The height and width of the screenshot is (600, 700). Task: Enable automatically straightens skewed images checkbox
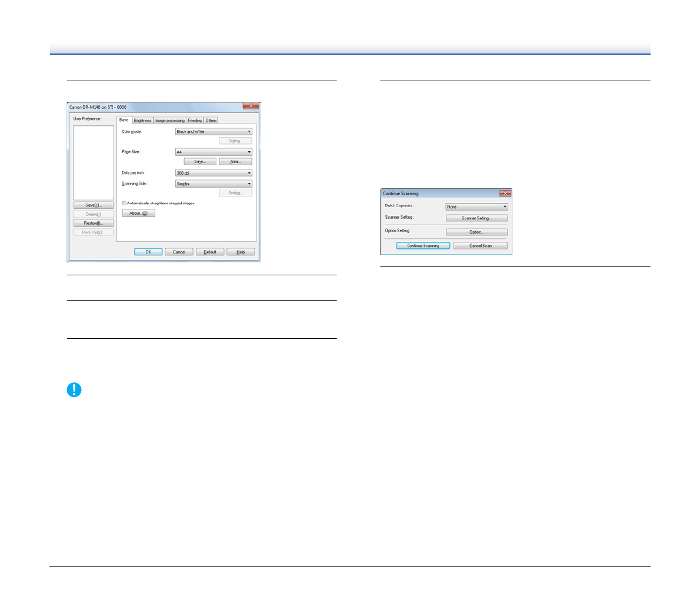pyautogui.click(x=124, y=203)
